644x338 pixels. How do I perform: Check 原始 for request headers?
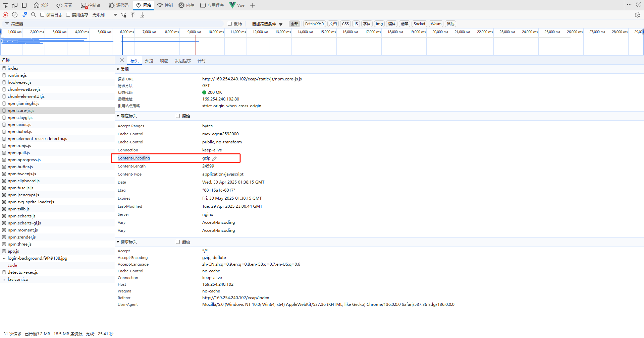pyautogui.click(x=178, y=242)
